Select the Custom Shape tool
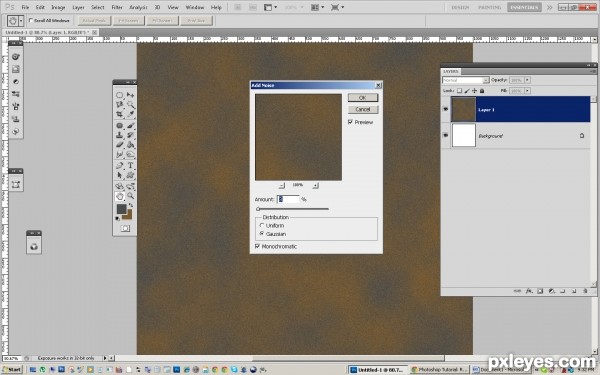The height and width of the screenshot is (375, 600). click(x=130, y=175)
